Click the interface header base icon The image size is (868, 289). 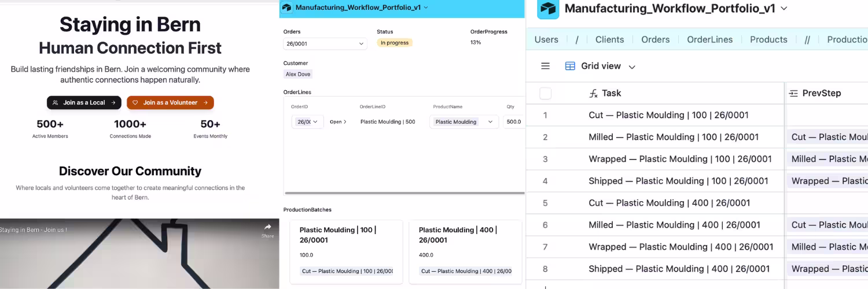[x=287, y=8]
